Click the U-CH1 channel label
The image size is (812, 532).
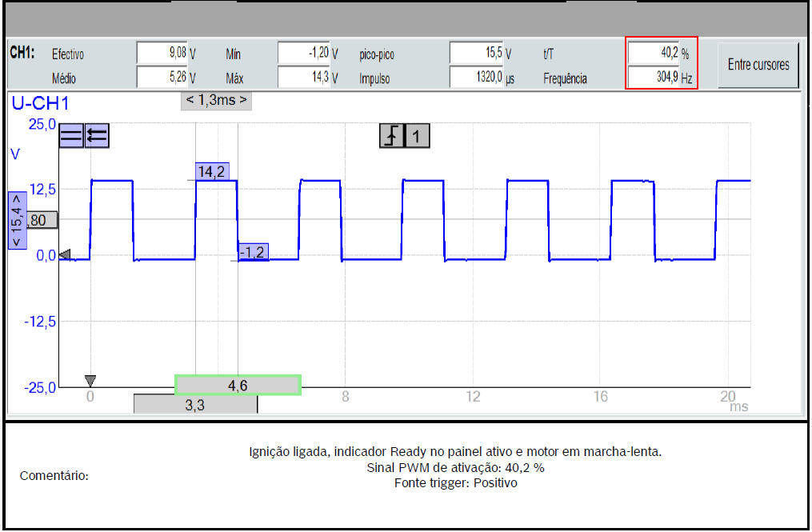click(38, 102)
